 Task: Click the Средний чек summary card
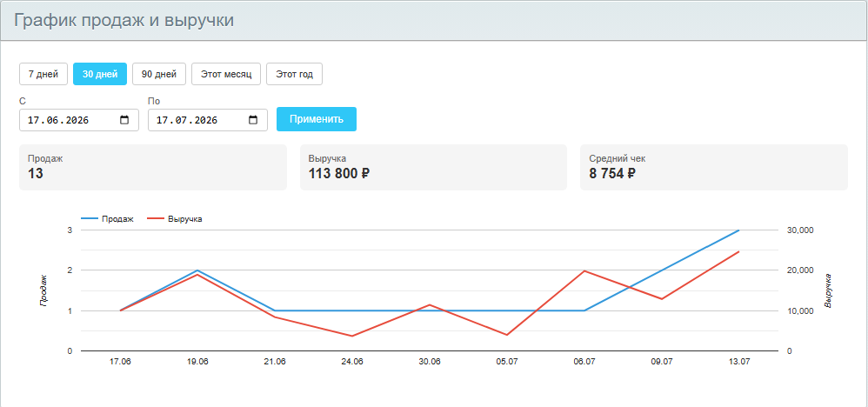[x=714, y=167]
